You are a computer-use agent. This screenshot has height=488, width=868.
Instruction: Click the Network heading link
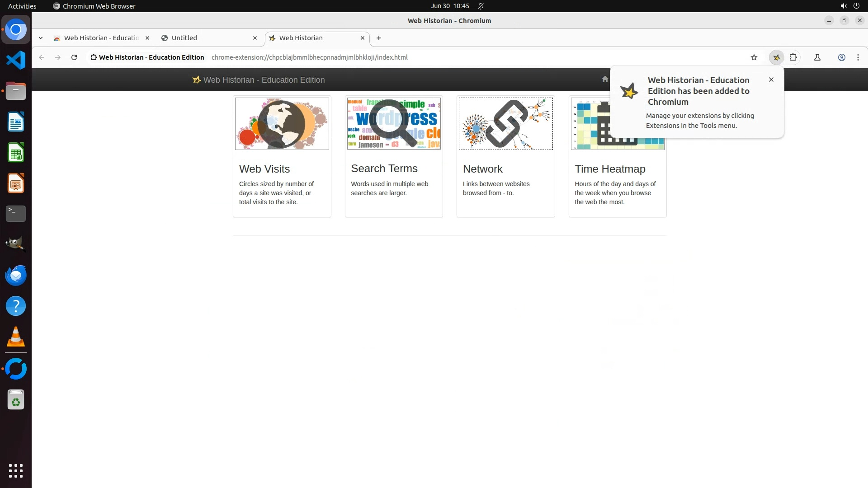pyautogui.click(x=482, y=169)
